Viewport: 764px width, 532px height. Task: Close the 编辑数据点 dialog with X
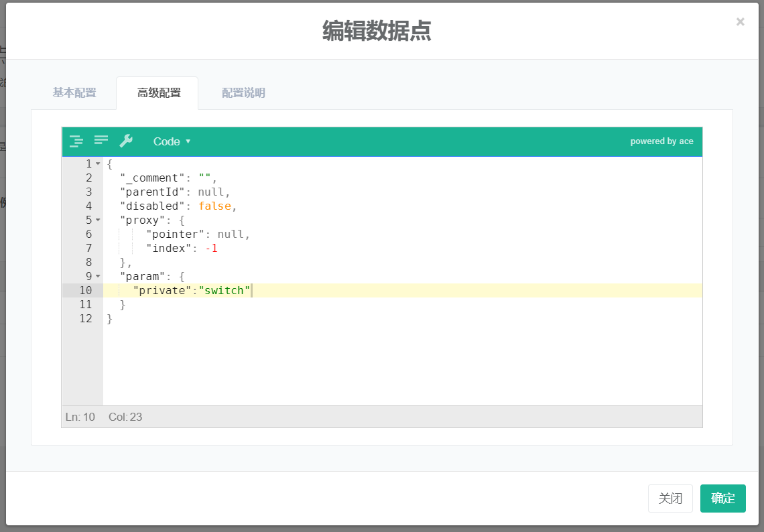point(740,22)
